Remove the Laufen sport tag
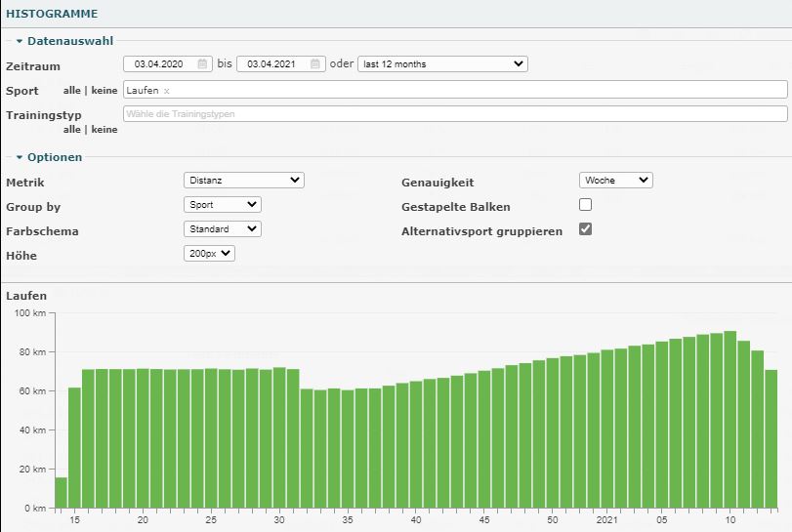This screenshot has height=532, width=792. [x=167, y=91]
